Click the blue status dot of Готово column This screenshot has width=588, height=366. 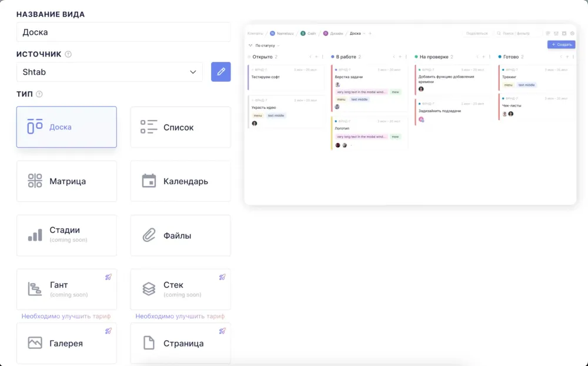(x=499, y=56)
